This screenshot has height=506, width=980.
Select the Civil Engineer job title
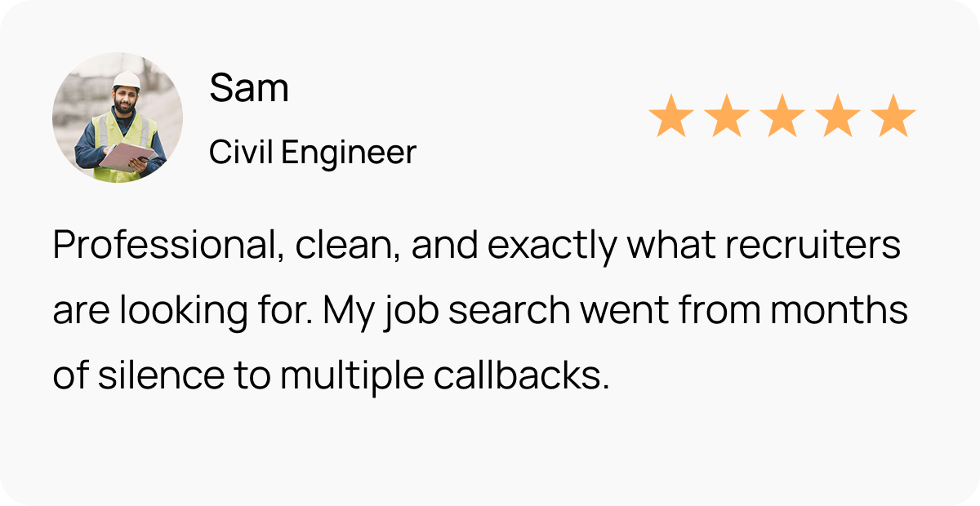point(313,153)
